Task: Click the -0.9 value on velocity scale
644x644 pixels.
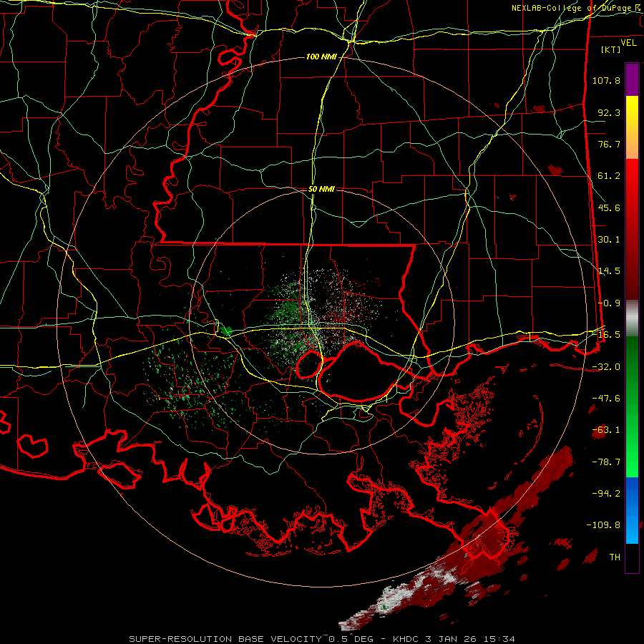Action: 609,303
